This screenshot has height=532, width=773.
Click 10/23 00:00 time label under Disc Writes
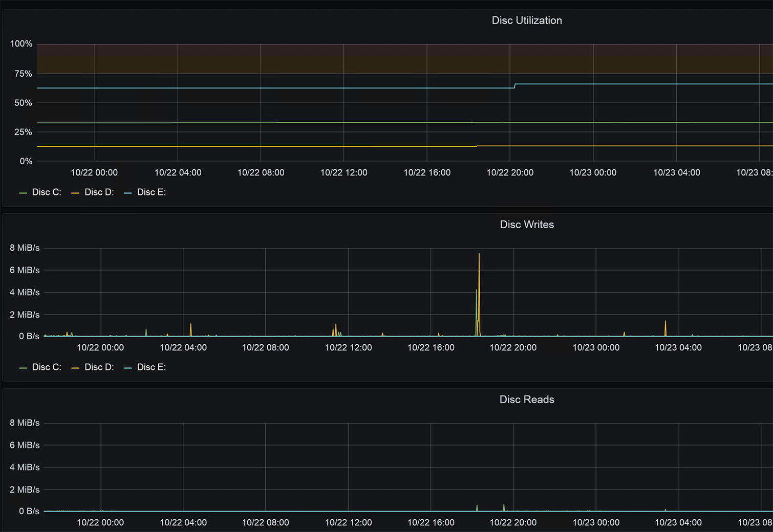tap(596, 348)
